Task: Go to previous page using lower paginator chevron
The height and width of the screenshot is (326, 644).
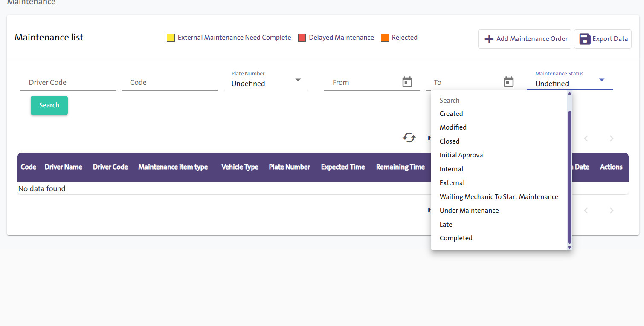Action: point(586,210)
